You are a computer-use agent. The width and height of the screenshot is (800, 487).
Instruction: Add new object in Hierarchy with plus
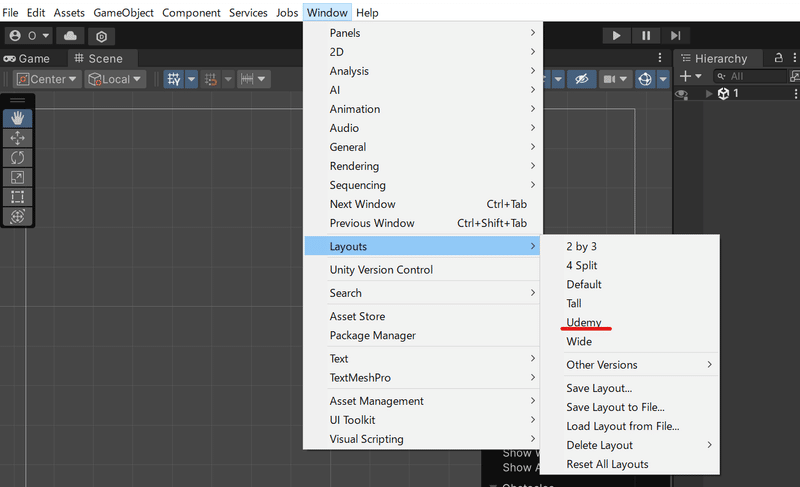[690, 76]
